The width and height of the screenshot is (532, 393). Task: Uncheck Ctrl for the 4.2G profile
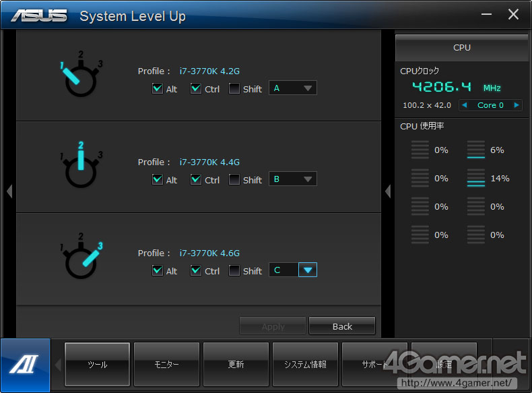click(x=196, y=88)
